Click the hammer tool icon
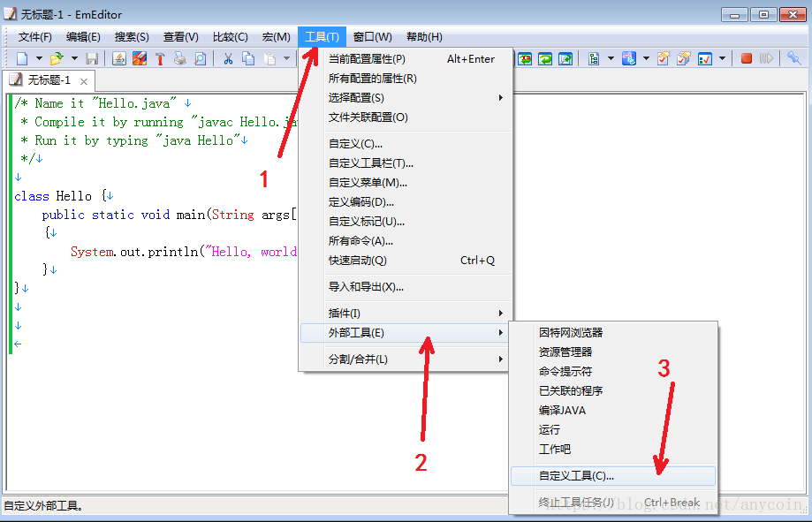This screenshot has height=522, width=812. [x=160, y=58]
